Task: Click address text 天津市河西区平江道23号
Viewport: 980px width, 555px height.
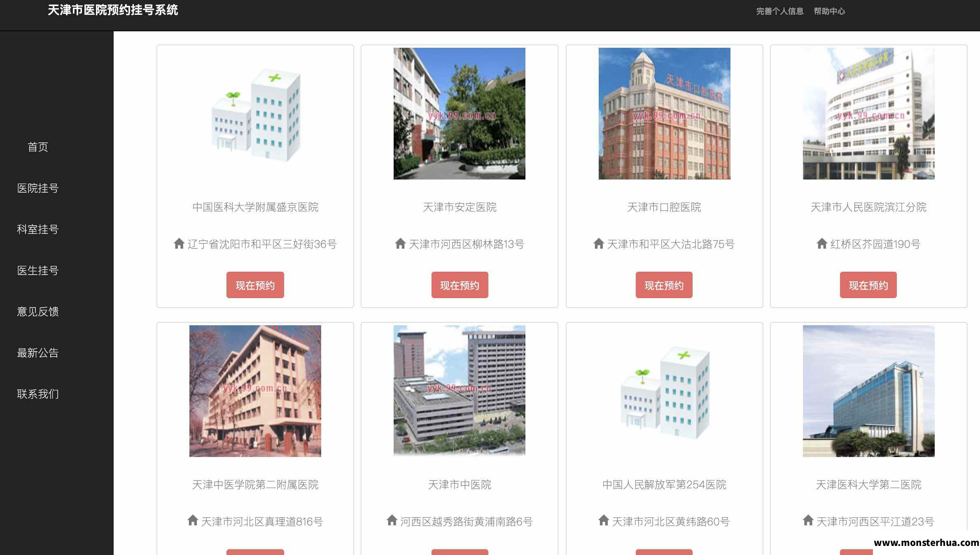Action: click(x=875, y=522)
